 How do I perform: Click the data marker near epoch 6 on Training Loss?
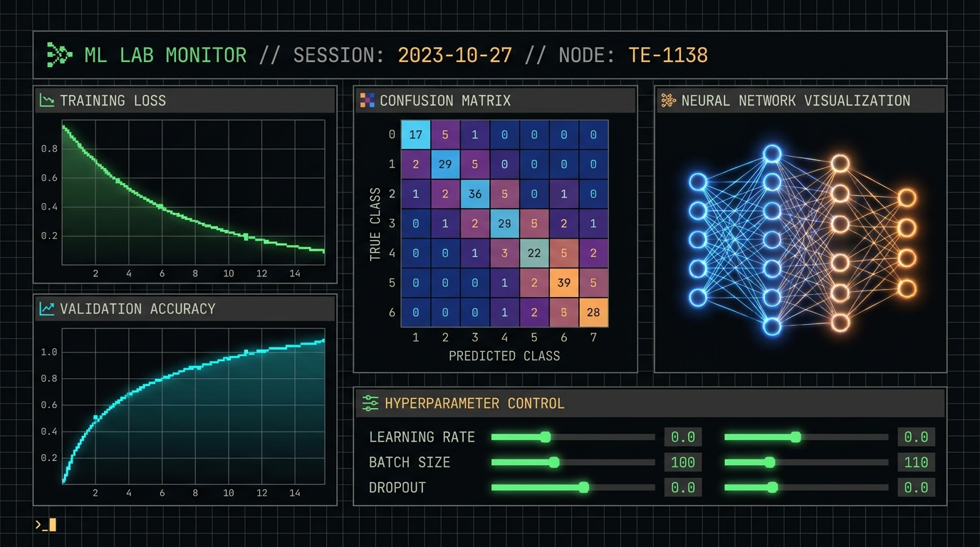coord(161,207)
